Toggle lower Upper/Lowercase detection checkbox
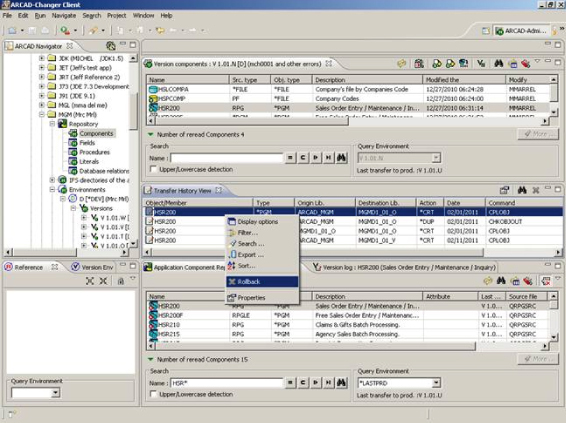 coord(153,394)
